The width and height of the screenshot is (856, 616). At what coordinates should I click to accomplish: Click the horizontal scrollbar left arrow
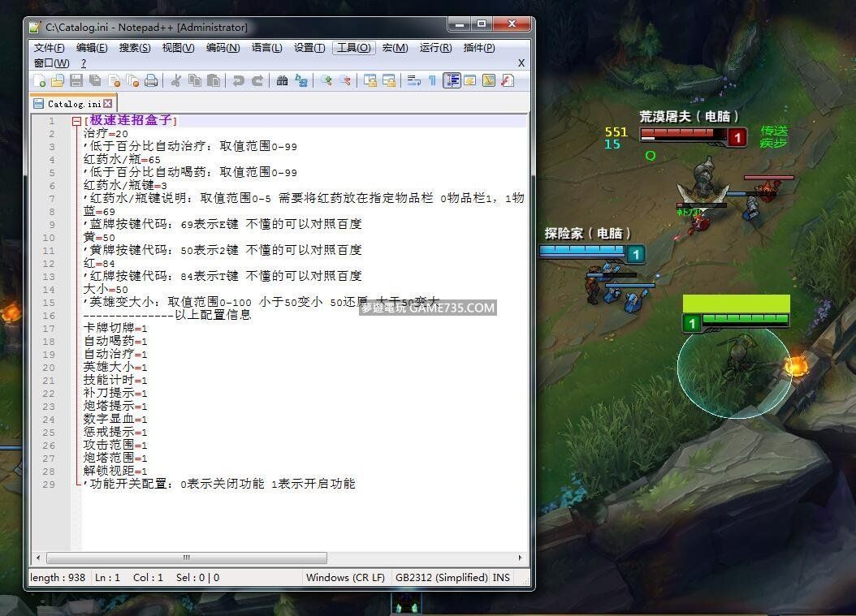[37, 558]
